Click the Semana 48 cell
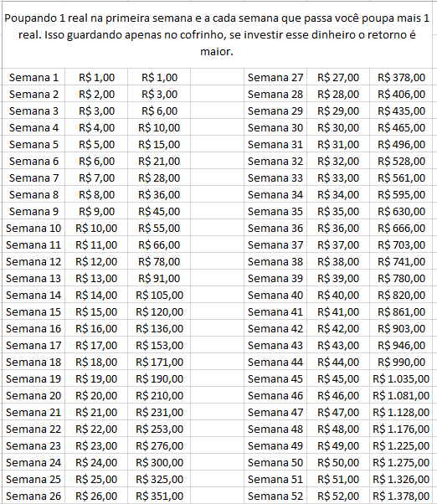Screen dimensions: 437x504 [x=275, y=429]
